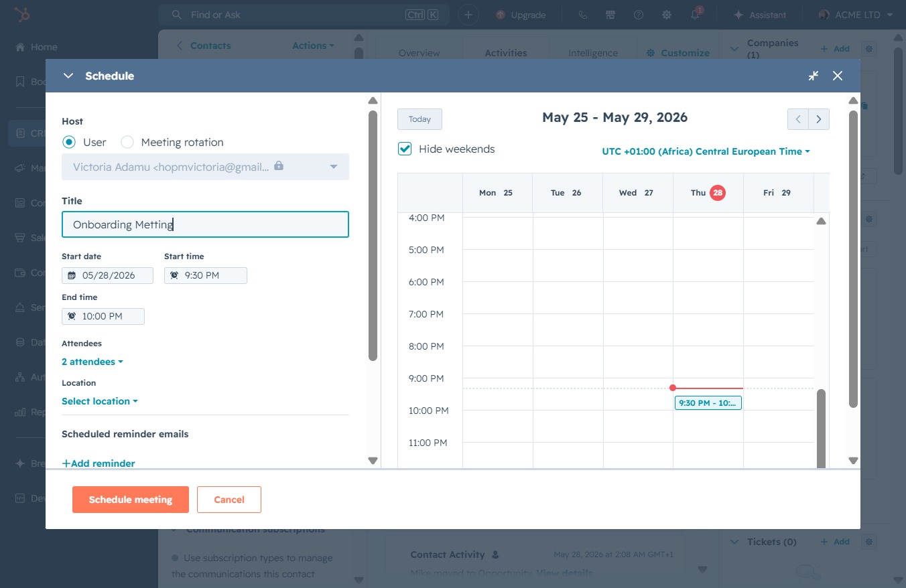This screenshot has width=906, height=588.
Task: Click the HubSpot sprocket logo
Action: [x=22, y=14]
